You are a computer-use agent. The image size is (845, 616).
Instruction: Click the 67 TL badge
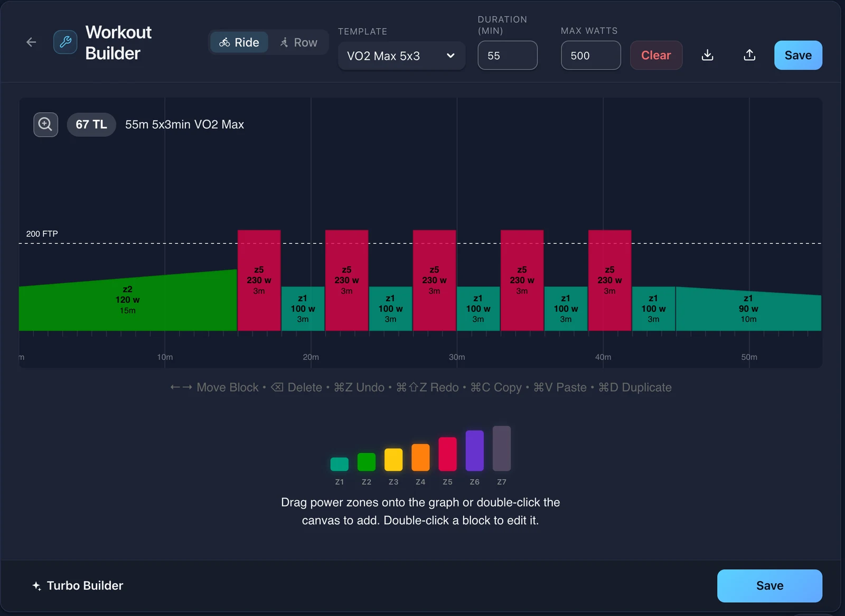pyautogui.click(x=91, y=125)
